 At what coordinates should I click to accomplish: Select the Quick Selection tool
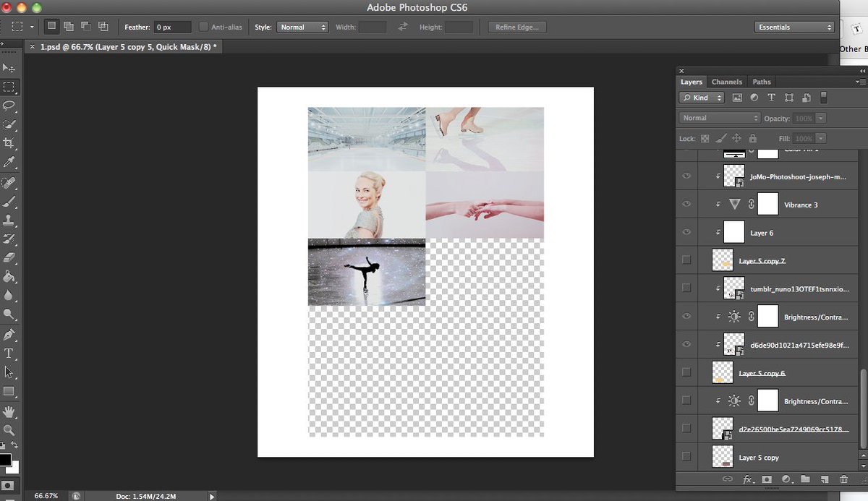9,124
